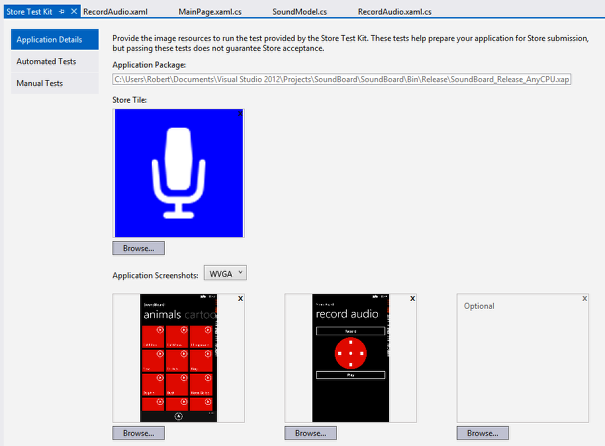Open the Manual Tests section

click(40, 83)
